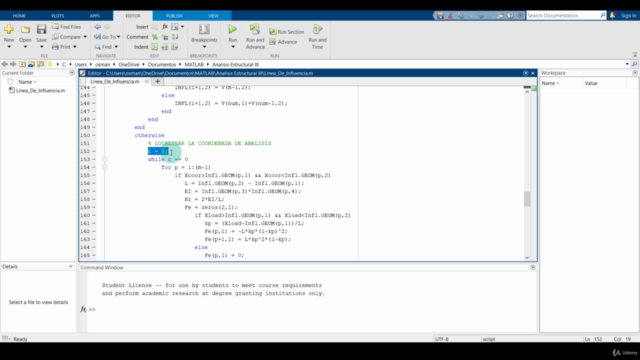640x360 pixels.
Task: Switch to the APPS tab
Action: coord(95,16)
